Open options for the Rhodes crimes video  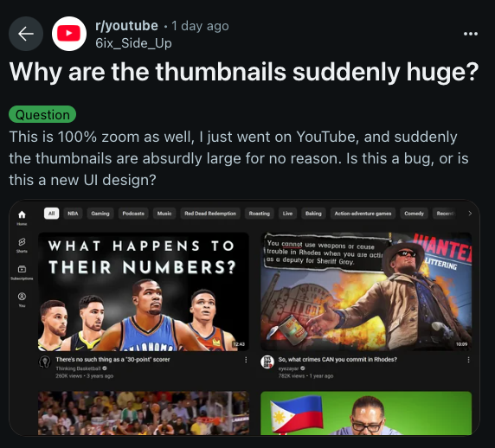(468, 360)
